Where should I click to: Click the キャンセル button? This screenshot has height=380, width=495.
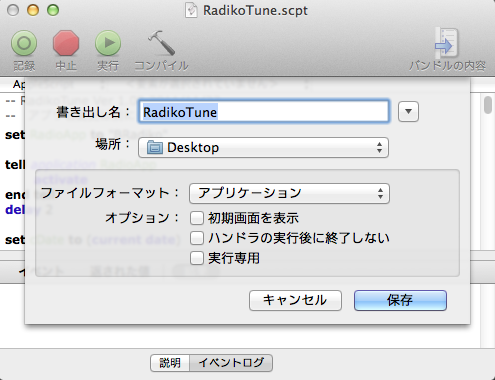pos(295,300)
